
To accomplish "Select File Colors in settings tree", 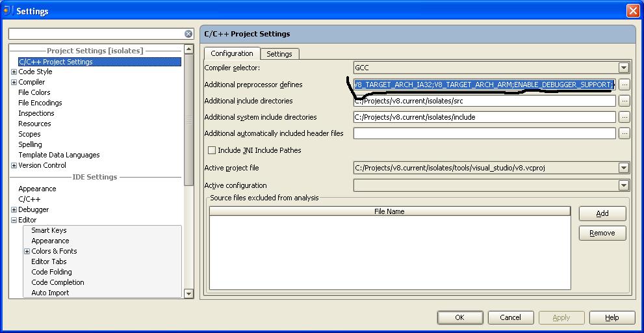I will pos(34,92).
